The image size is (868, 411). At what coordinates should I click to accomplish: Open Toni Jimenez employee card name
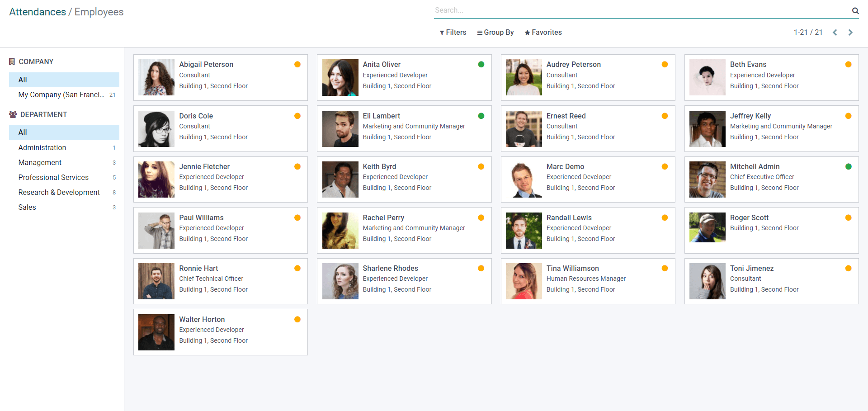pyautogui.click(x=752, y=268)
